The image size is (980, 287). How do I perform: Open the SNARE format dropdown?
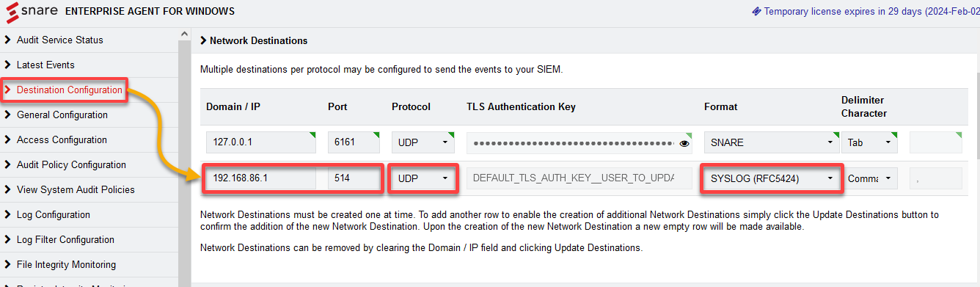pyautogui.click(x=769, y=142)
